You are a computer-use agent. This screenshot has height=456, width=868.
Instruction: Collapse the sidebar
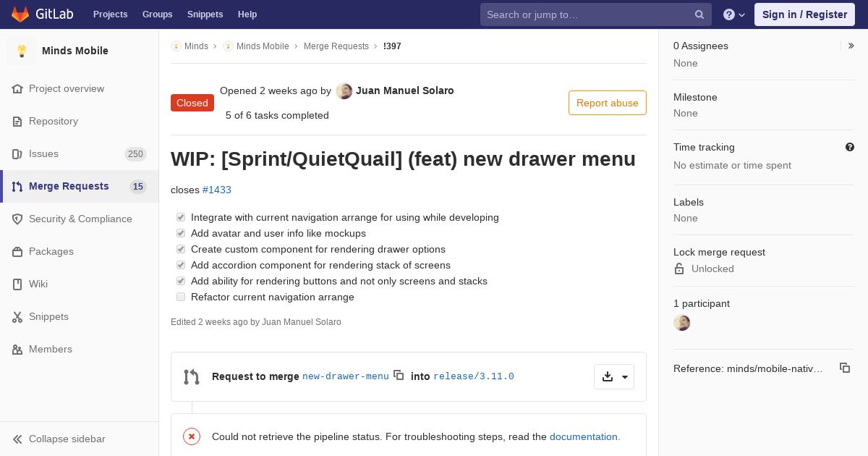click(80, 439)
